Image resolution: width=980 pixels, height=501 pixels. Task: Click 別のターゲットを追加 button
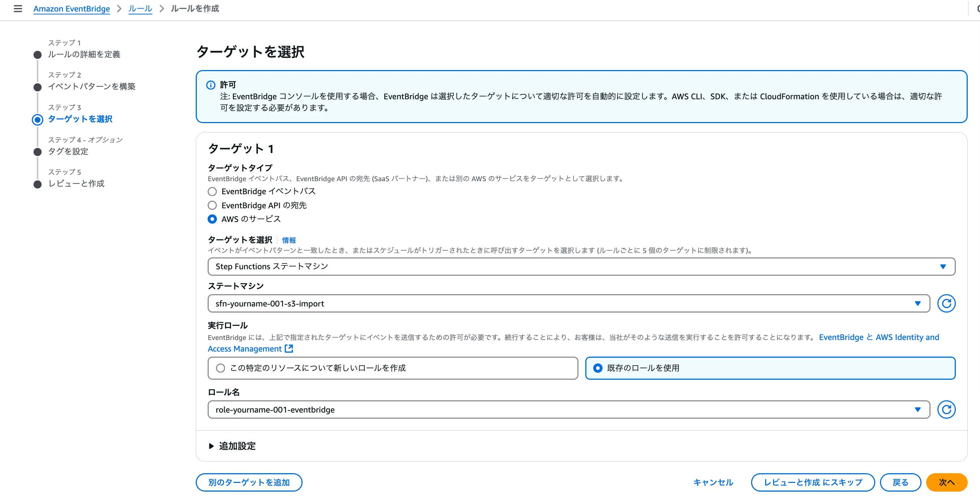(x=249, y=482)
